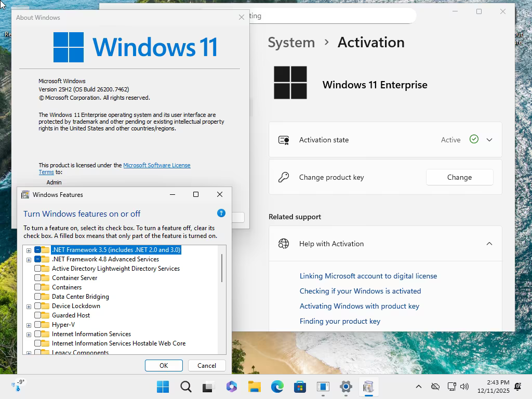Viewport: 532px width, 399px height.
Task: Open taskbar Search
Action: (x=185, y=387)
